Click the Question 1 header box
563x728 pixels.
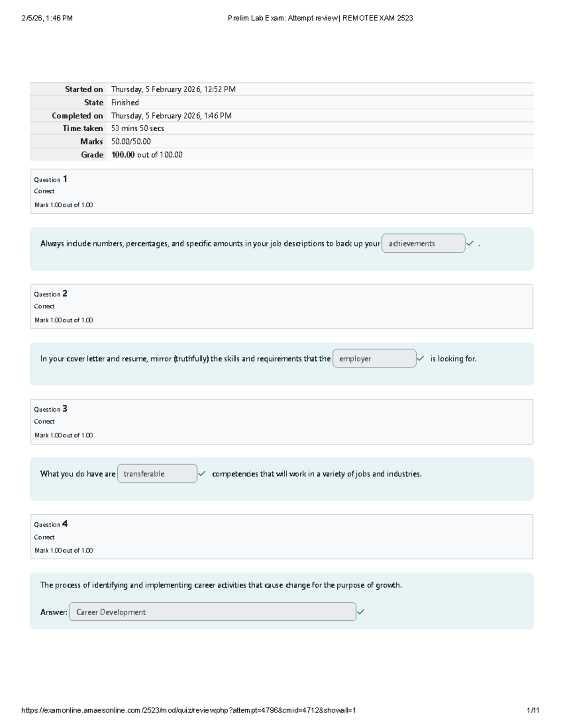(x=281, y=191)
